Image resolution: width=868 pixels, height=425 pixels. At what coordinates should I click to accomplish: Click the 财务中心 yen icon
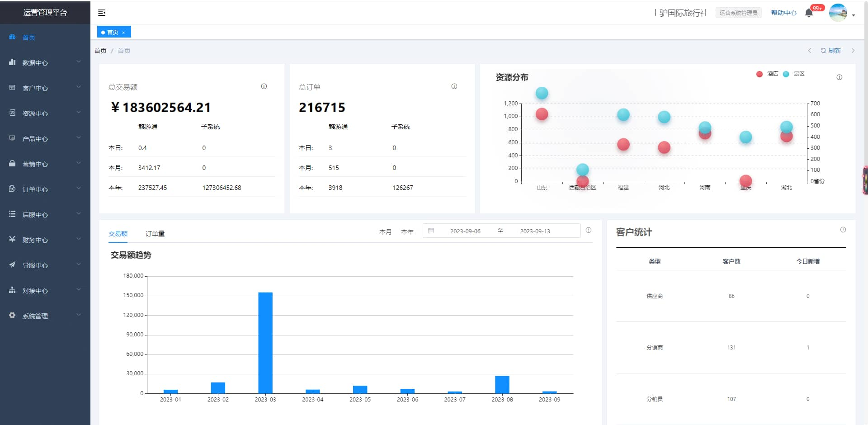point(12,239)
